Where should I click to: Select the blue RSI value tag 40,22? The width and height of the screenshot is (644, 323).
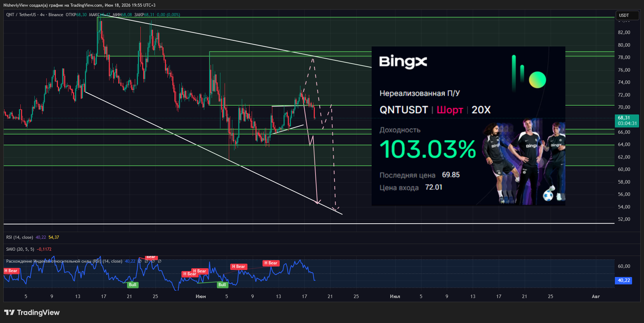click(624, 281)
